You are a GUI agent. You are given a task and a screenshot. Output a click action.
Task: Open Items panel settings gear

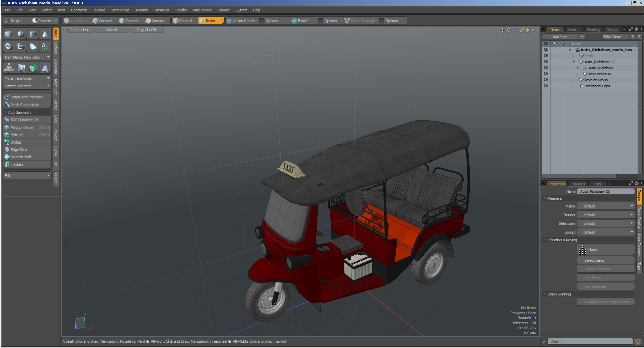point(637,29)
